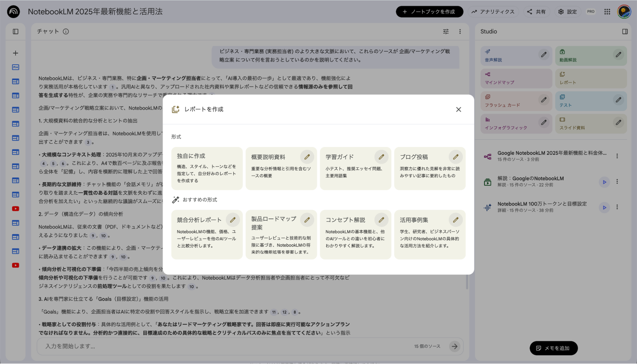This screenshot has height=364, width=637.
Task: Open chat settings with the sliders icon
Action: pos(445,31)
